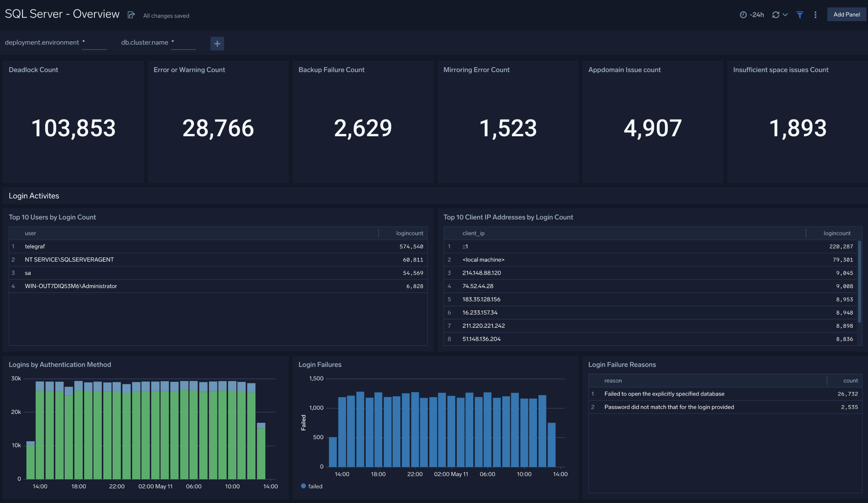Click the failed legend item in Login Failures
The image size is (868, 503).
pos(312,486)
